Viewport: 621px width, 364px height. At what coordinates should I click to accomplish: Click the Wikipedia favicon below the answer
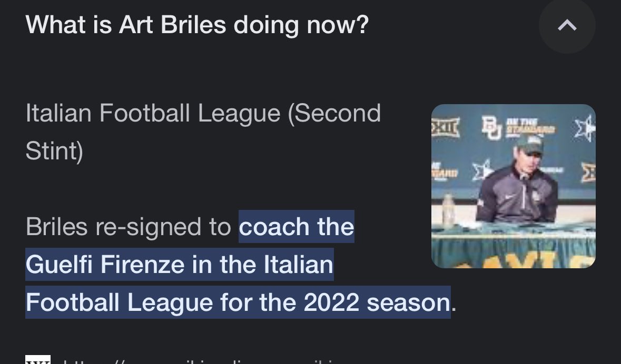[38, 360]
